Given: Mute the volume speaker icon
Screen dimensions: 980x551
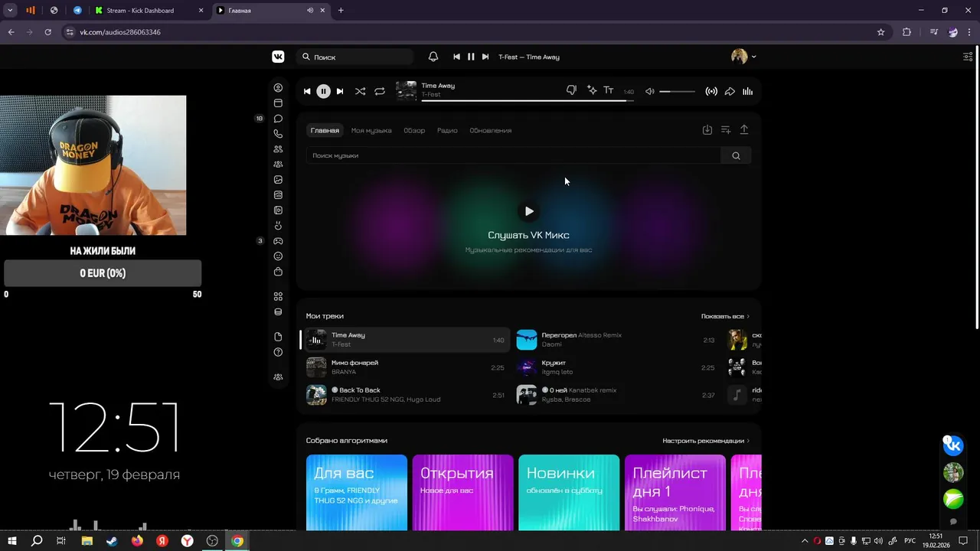Looking at the screenshot, I should tap(650, 91).
